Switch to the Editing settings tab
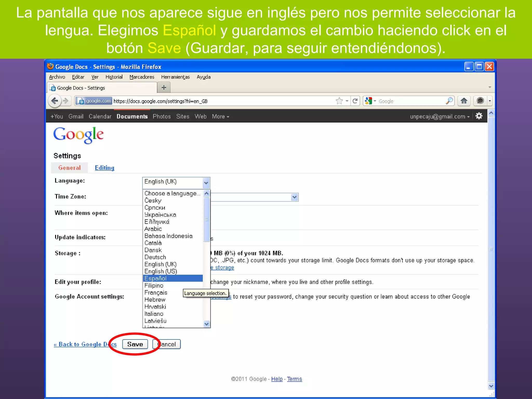Viewport: 532px width, 399px height. coord(104,168)
